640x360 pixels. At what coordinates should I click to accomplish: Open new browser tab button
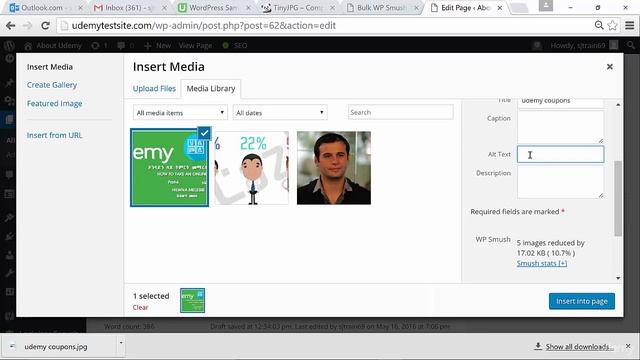[x=519, y=8]
